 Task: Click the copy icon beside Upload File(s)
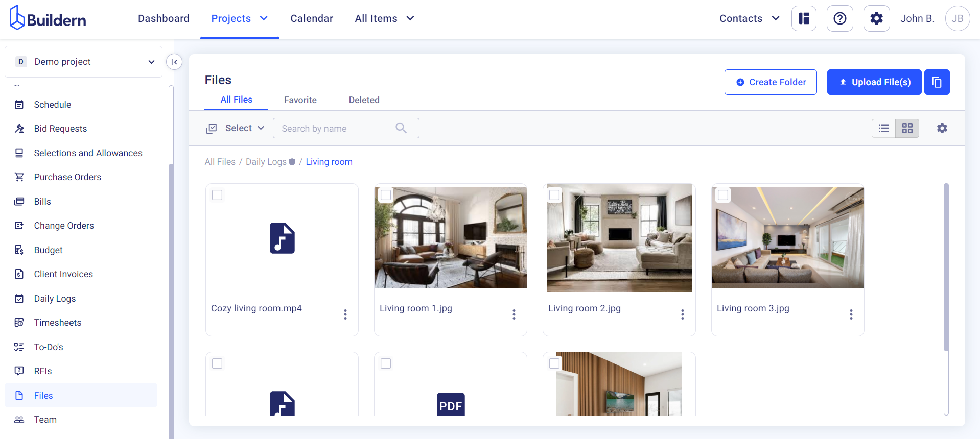937,82
